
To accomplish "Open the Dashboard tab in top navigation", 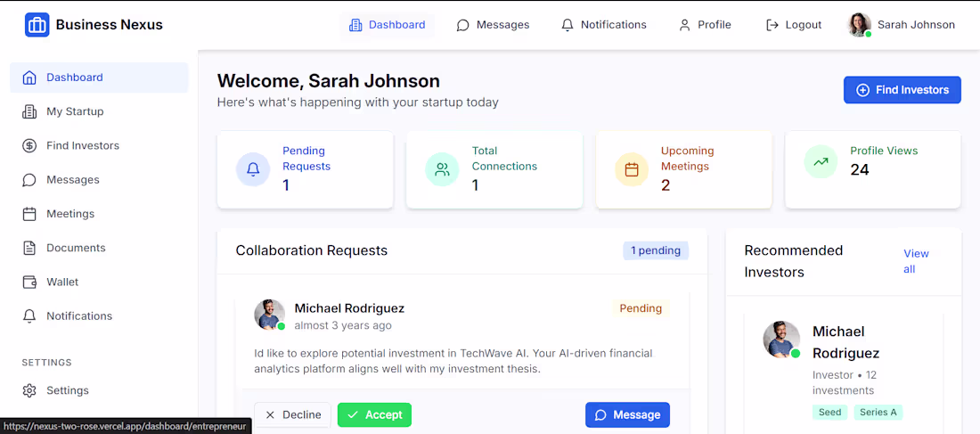I will (x=388, y=25).
